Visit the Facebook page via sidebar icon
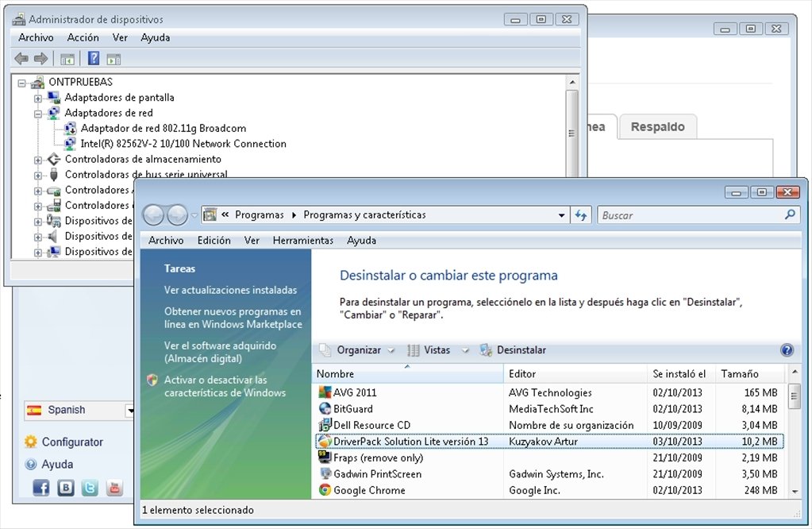The height and width of the screenshot is (529, 812). 40,488
